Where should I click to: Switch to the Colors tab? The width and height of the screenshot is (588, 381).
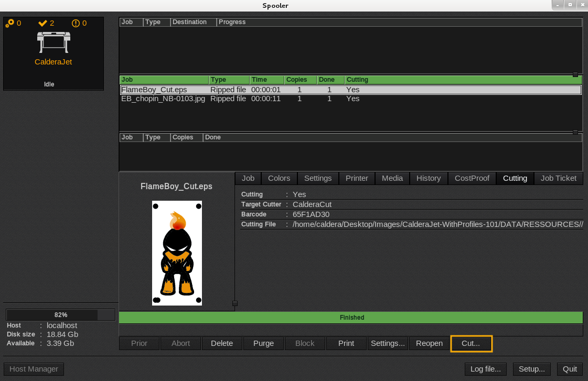point(279,178)
